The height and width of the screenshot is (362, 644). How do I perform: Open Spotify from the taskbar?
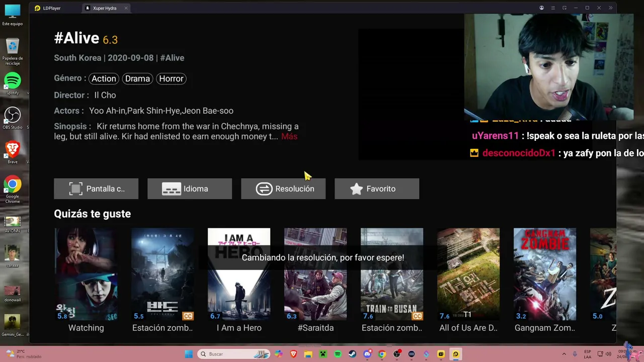pyautogui.click(x=338, y=354)
